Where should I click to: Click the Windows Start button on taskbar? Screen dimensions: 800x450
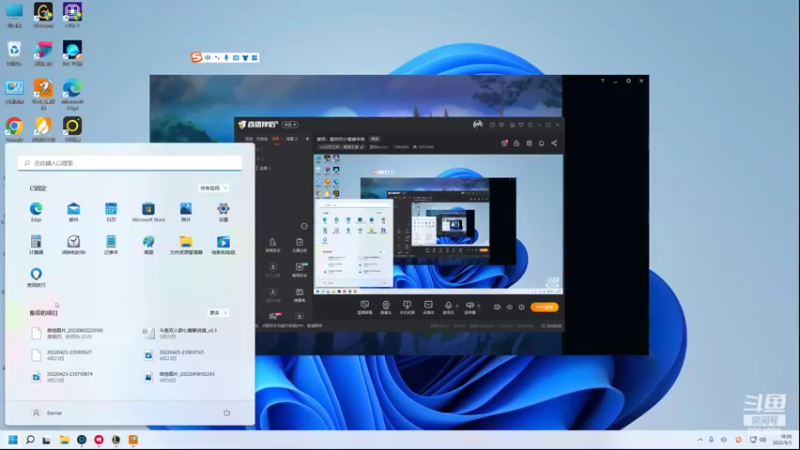point(13,440)
